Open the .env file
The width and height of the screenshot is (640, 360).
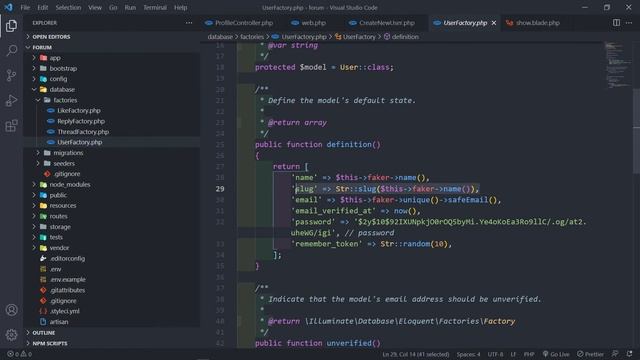56,269
